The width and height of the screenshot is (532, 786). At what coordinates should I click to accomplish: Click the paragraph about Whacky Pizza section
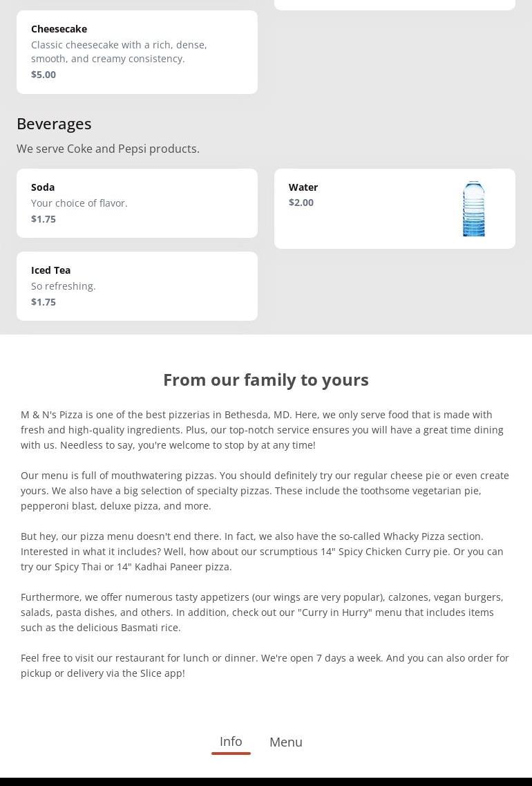(x=263, y=552)
